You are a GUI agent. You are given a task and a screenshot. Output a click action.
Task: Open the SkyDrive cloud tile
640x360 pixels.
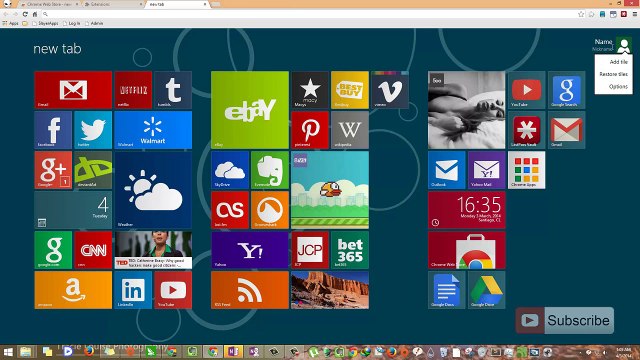(x=230, y=170)
